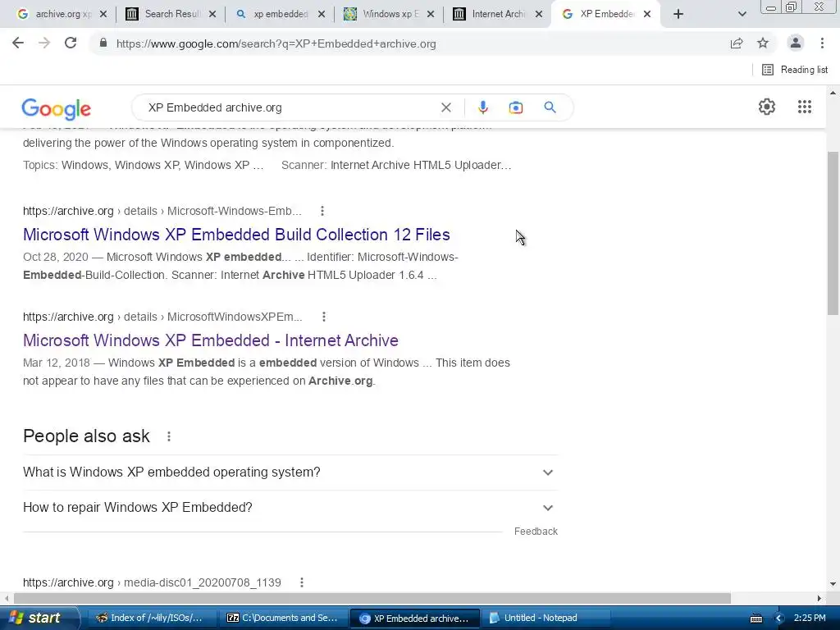
Task: Open the Reading list
Action: tap(795, 70)
